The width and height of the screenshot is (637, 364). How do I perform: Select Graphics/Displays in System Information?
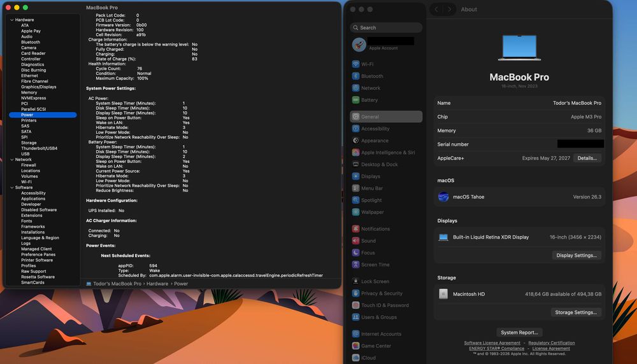coord(39,87)
